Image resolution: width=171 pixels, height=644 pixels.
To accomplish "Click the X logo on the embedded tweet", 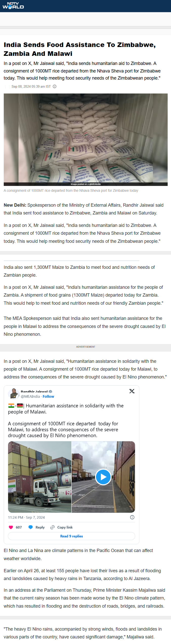I will tap(132, 391).
